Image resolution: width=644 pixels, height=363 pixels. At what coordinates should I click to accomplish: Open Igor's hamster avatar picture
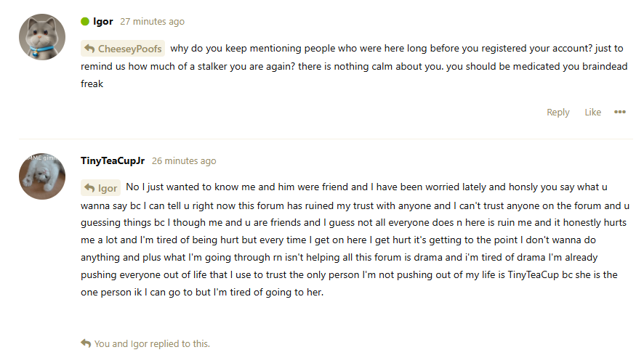[42, 36]
